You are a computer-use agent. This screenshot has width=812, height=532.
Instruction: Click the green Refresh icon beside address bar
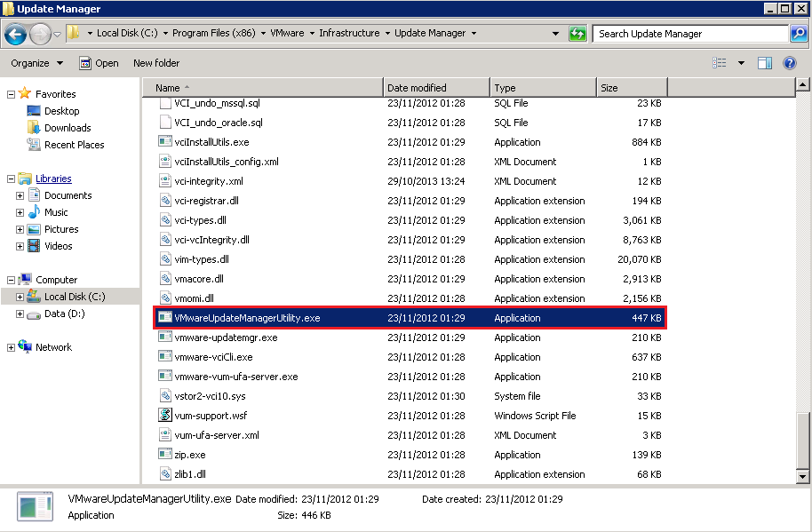(x=577, y=34)
